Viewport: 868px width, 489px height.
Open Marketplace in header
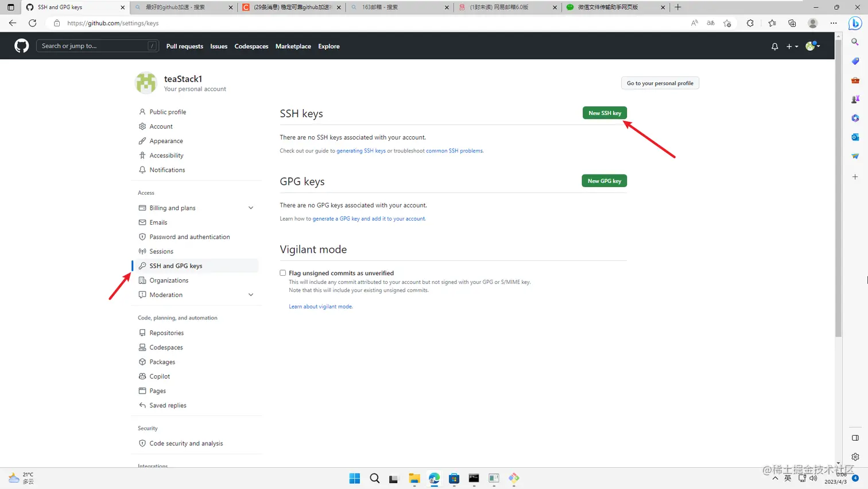(x=293, y=47)
